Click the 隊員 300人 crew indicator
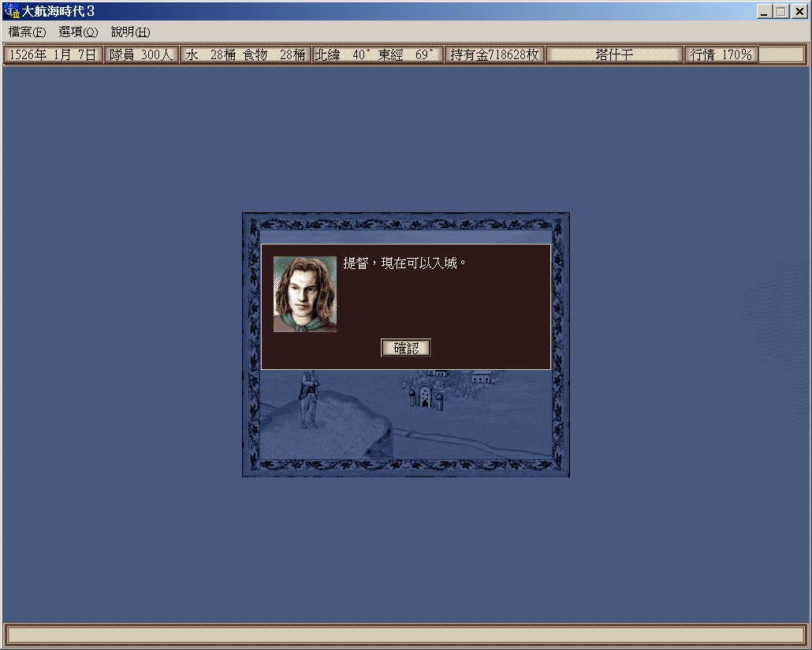The height and width of the screenshot is (650, 812). pyautogui.click(x=140, y=55)
